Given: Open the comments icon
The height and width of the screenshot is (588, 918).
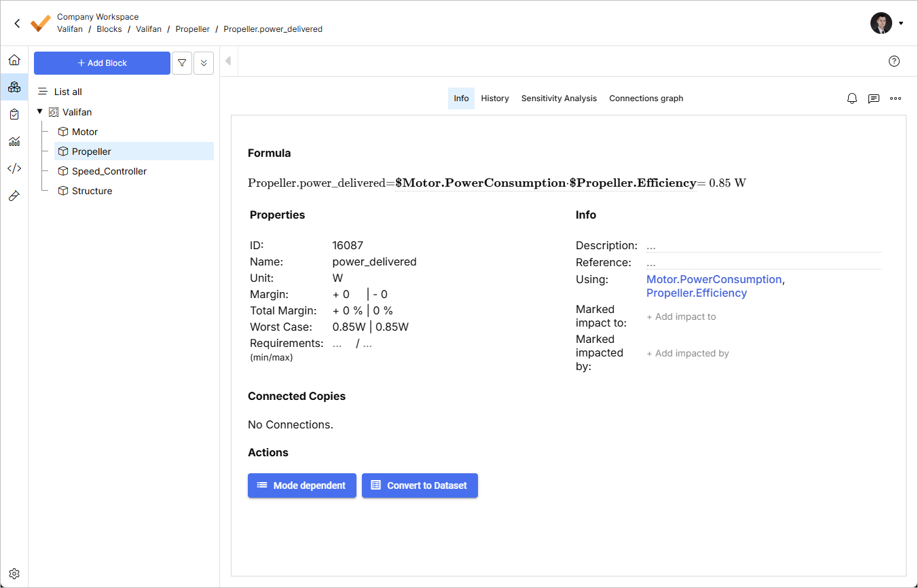Looking at the screenshot, I should click(874, 98).
